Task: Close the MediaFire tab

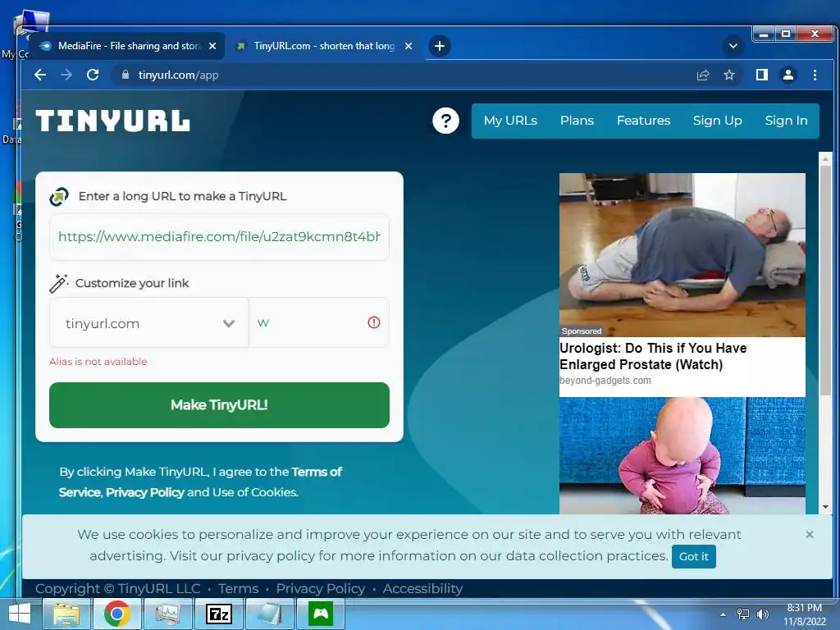Action: click(x=212, y=46)
